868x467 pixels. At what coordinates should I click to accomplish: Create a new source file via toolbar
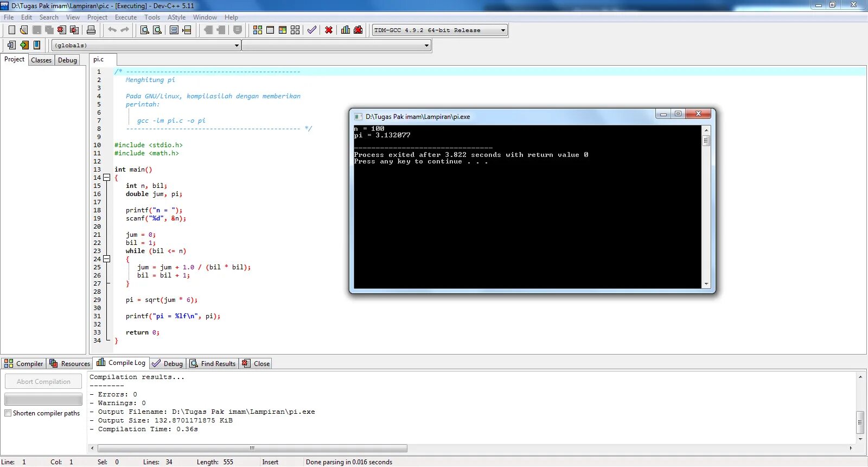(x=12, y=30)
